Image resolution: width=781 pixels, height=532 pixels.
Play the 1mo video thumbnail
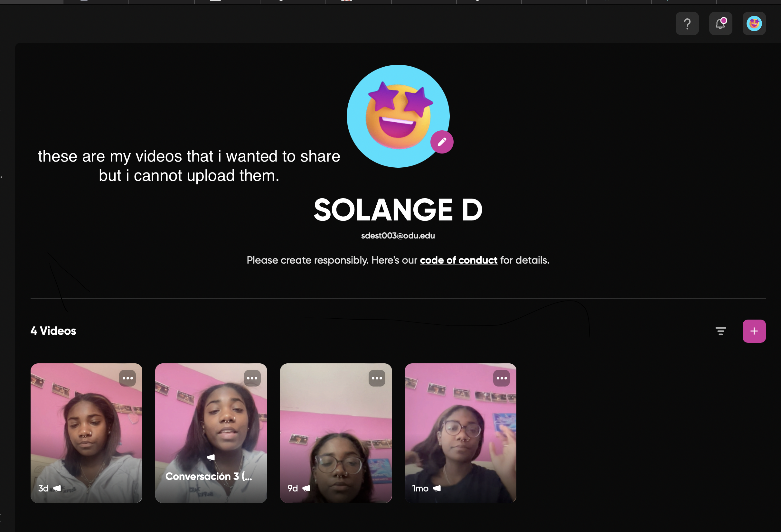460,433
